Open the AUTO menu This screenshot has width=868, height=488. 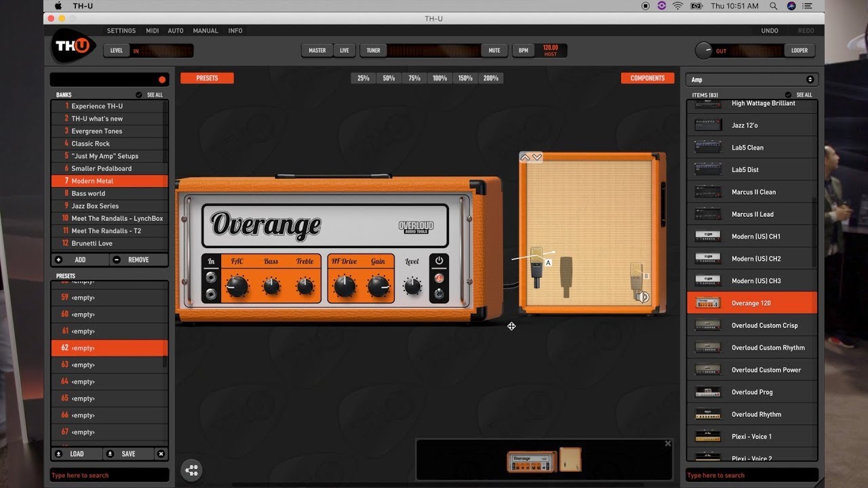pyautogui.click(x=176, y=30)
